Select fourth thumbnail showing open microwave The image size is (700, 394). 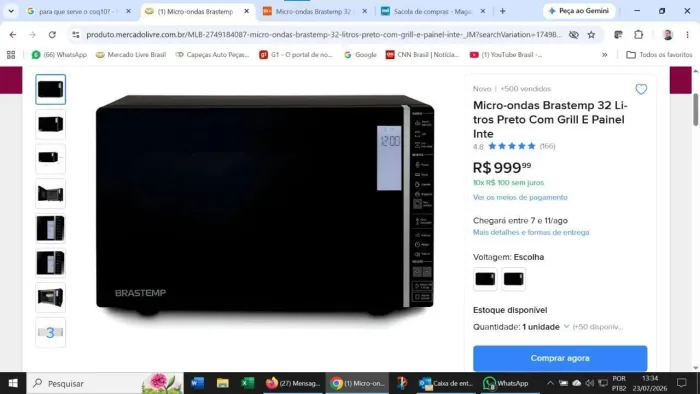pyautogui.click(x=50, y=193)
